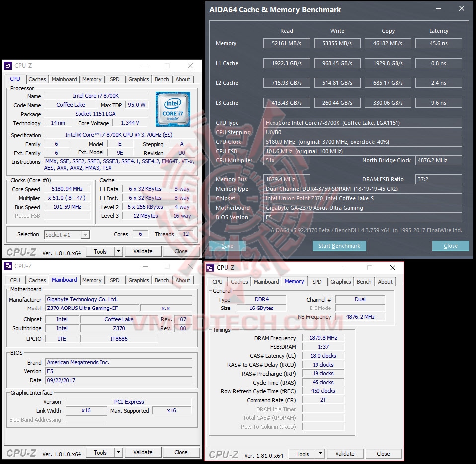Viewport: 476px width, 464px height.
Task: Minimize the CPU-Z Memory window
Action: [x=347, y=268]
